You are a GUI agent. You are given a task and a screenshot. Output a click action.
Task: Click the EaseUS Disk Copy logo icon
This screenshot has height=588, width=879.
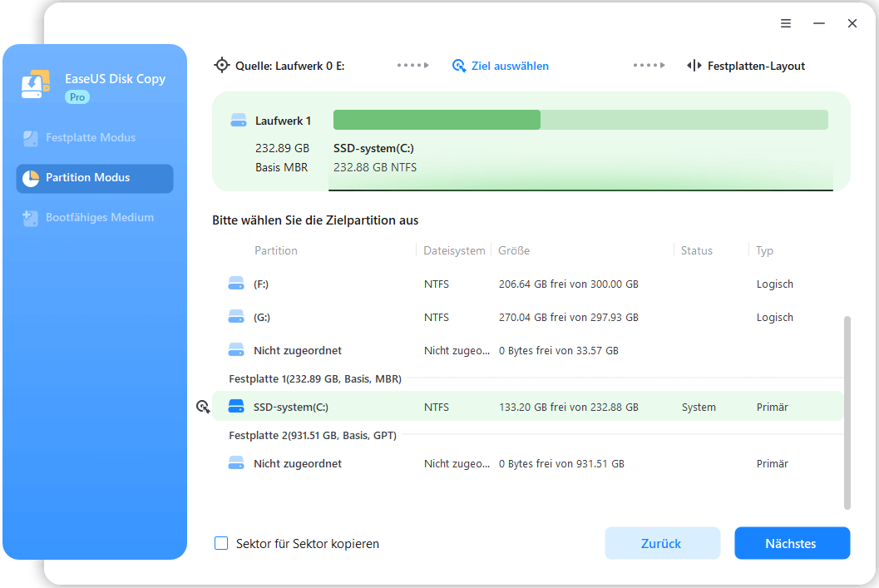tap(36, 84)
